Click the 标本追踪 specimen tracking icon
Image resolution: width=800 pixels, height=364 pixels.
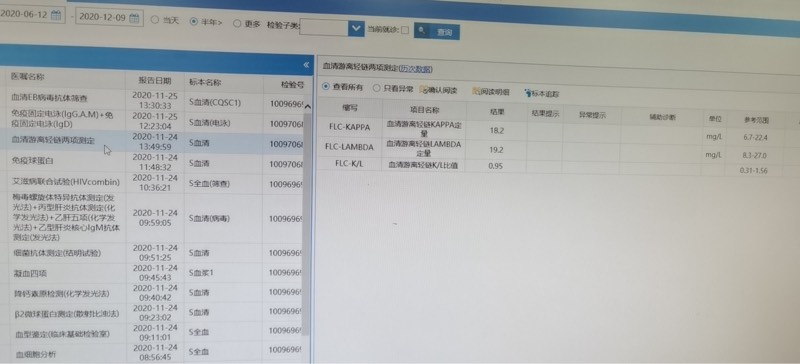point(528,93)
